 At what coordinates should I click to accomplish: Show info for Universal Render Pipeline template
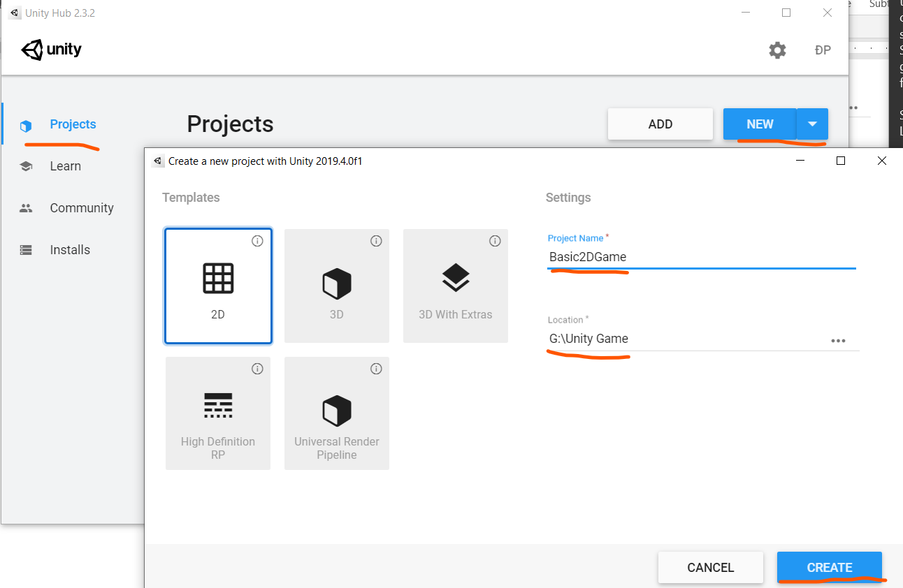pos(376,369)
